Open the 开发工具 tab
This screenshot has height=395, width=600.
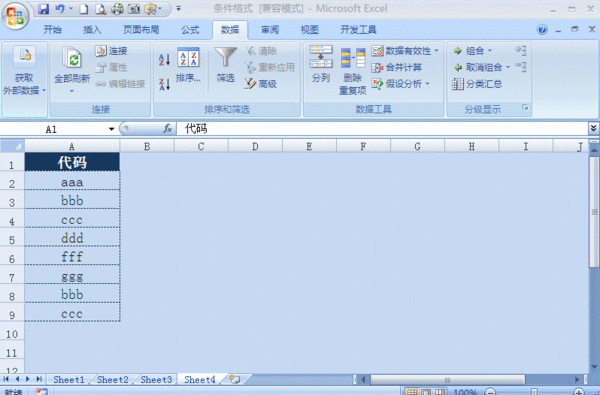tap(359, 30)
